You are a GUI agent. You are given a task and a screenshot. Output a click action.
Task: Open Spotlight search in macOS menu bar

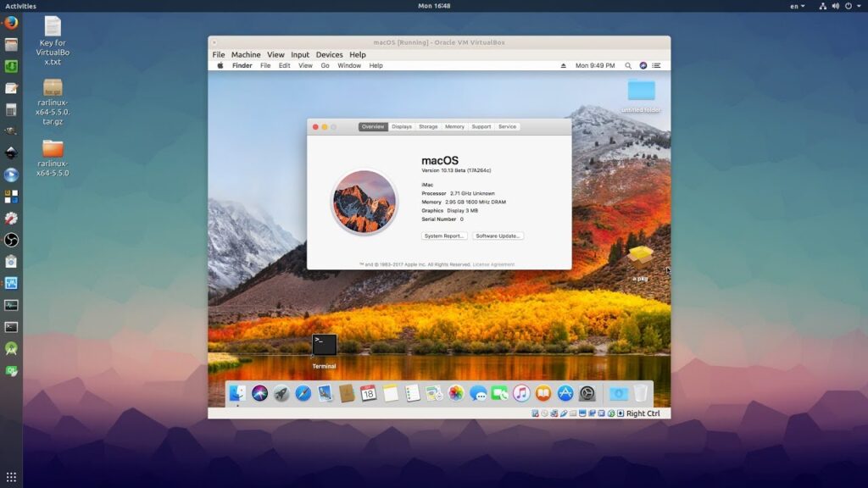628,65
